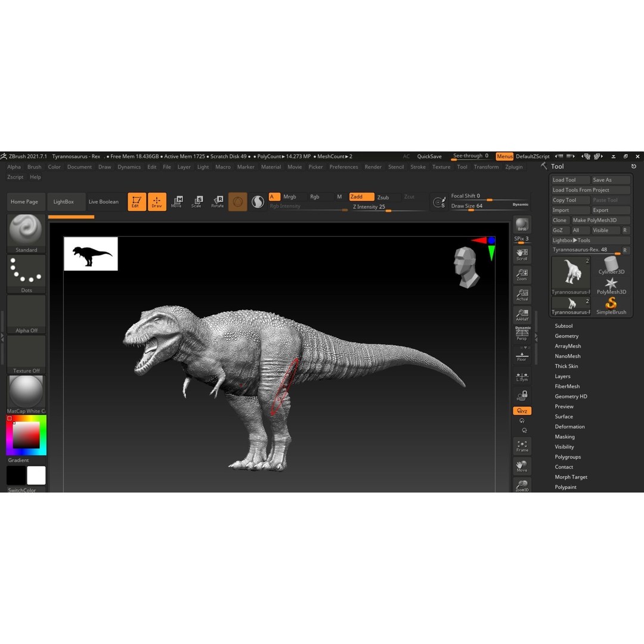Toggle Mrgb paint mode
Image resolution: width=644 pixels, height=644 pixels.
[x=293, y=197]
